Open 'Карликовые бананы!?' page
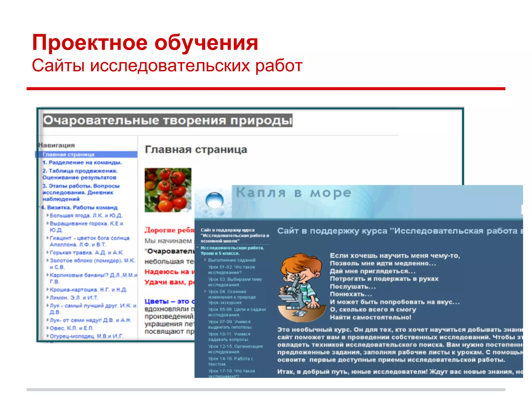The width and height of the screenshot is (532, 399). pos(94,278)
